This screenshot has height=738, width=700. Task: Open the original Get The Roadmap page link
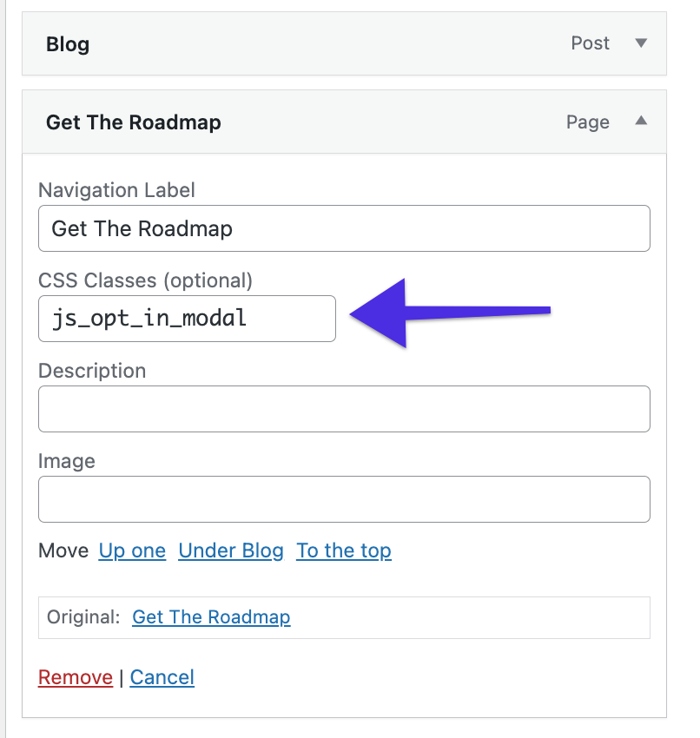pyautogui.click(x=211, y=616)
